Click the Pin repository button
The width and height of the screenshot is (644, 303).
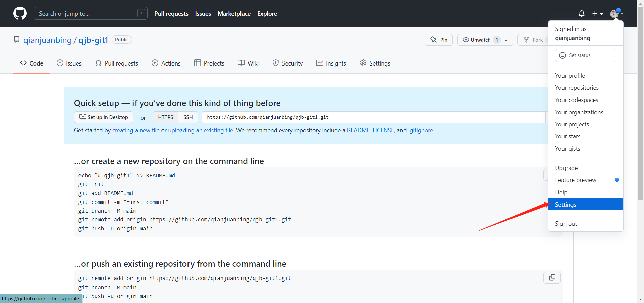439,40
